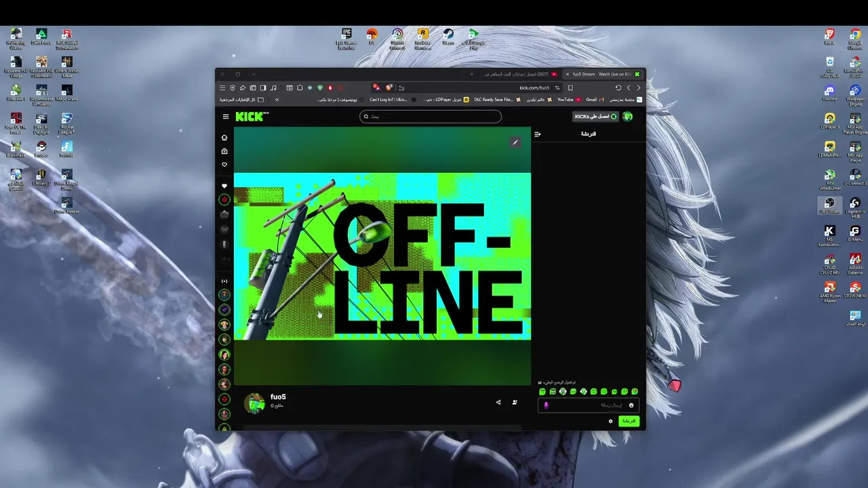Click the pencil edit icon on stream
The width and height of the screenshot is (868, 488).
coord(515,142)
